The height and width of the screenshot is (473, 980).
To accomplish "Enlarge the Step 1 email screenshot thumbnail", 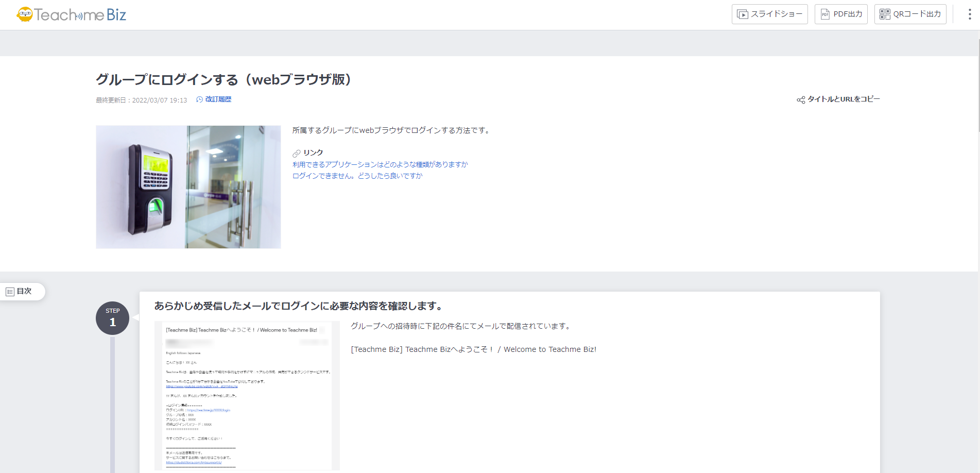I will pos(247,396).
